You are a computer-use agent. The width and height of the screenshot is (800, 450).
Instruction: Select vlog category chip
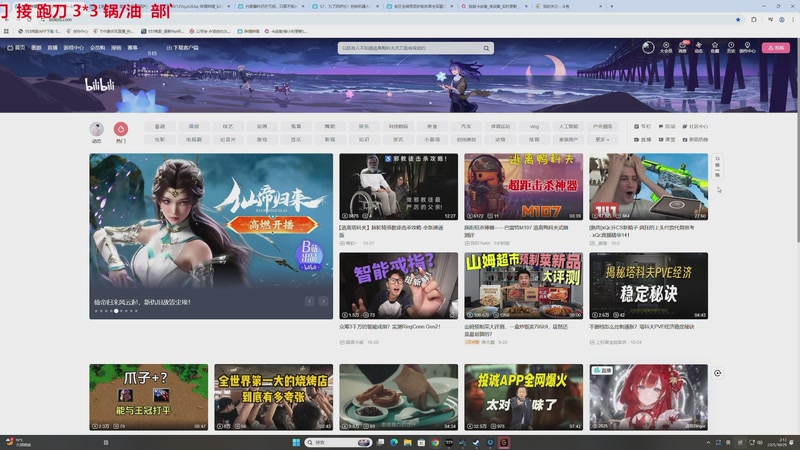534,126
